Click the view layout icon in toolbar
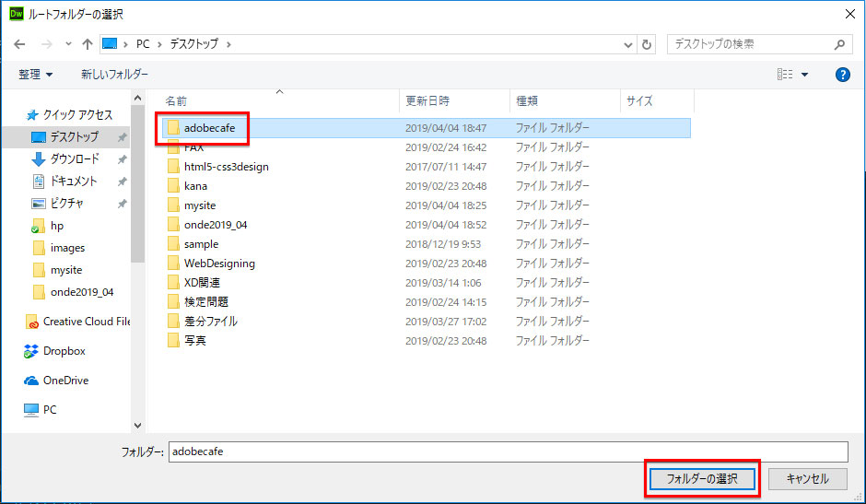Viewport: 866px width, 504px height. 784,75
